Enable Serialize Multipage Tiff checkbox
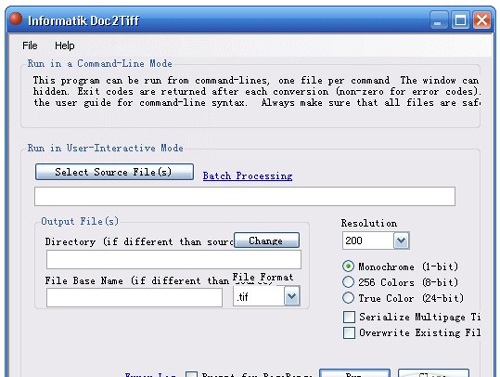Image resolution: width=500 pixels, height=377 pixels. 349,317
